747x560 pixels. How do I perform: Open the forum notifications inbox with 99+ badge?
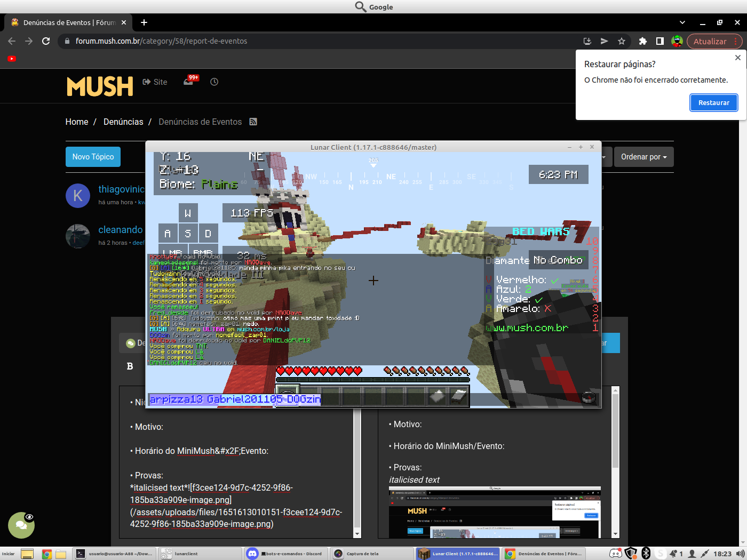(x=190, y=81)
